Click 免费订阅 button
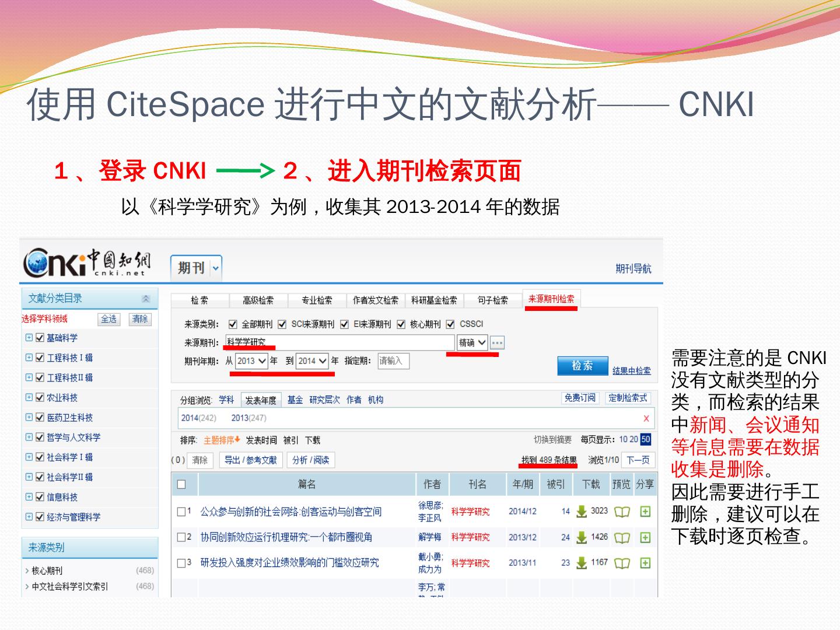This screenshot has width=840, height=630. click(580, 398)
